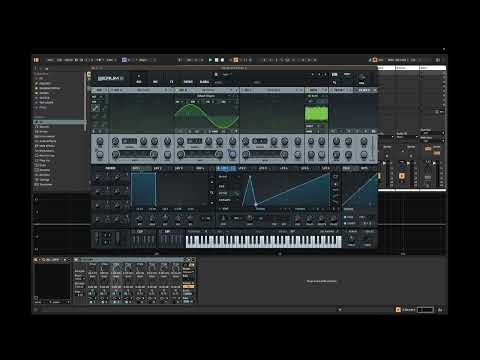Click the icon at Bitwig's bottom-right footer corner
480x360 pixels.
440,310
